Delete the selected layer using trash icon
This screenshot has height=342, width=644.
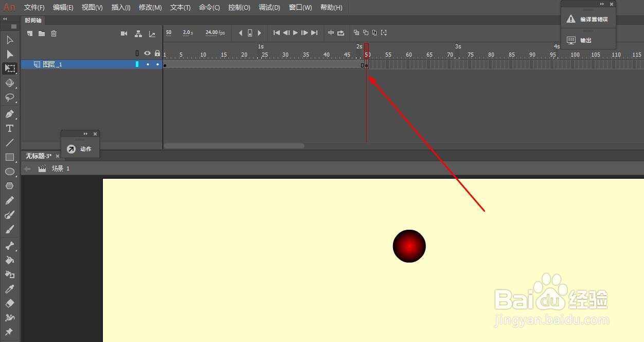tap(53, 33)
